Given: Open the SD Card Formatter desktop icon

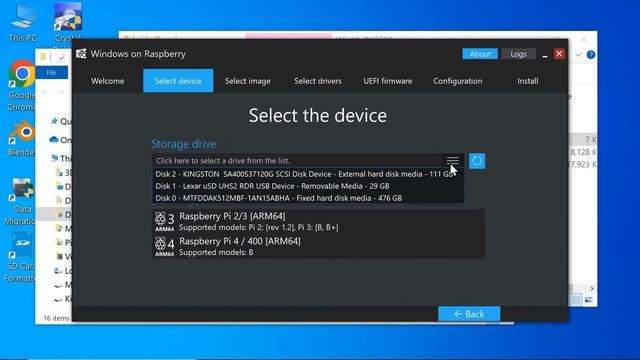Looking at the screenshot, I should (20, 257).
